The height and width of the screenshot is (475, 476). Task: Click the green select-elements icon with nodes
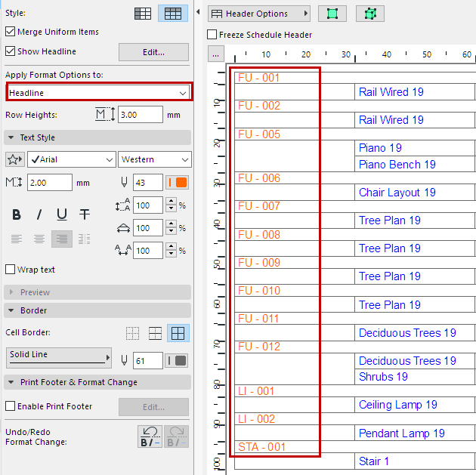(370, 14)
